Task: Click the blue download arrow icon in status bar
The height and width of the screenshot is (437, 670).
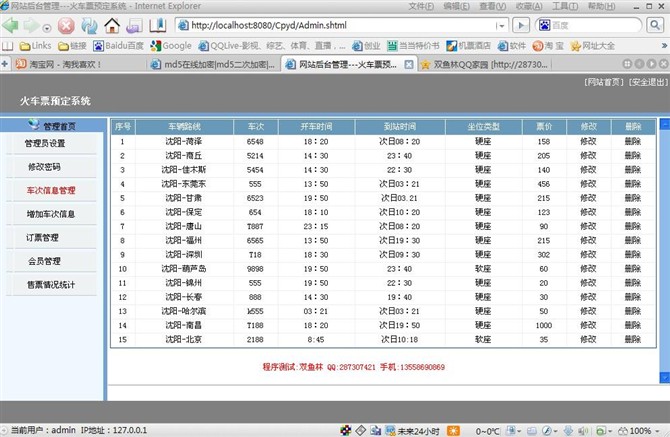Action: (x=568, y=431)
